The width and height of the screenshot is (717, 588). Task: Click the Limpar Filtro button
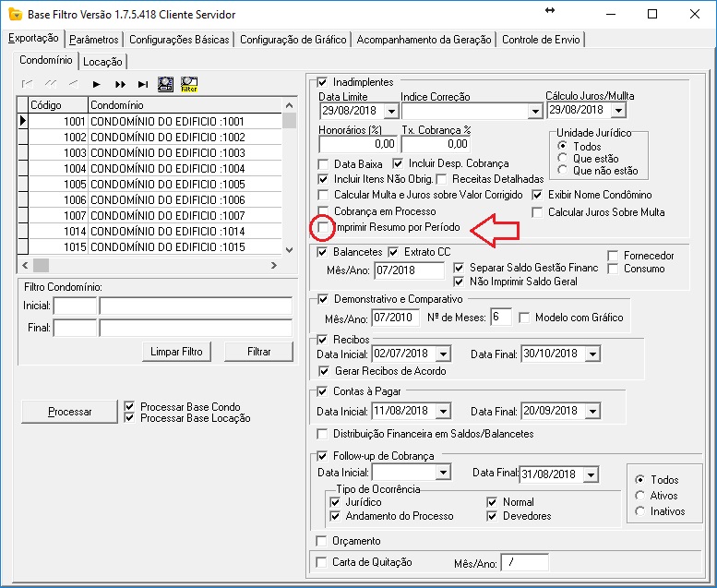click(x=177, y=352)
